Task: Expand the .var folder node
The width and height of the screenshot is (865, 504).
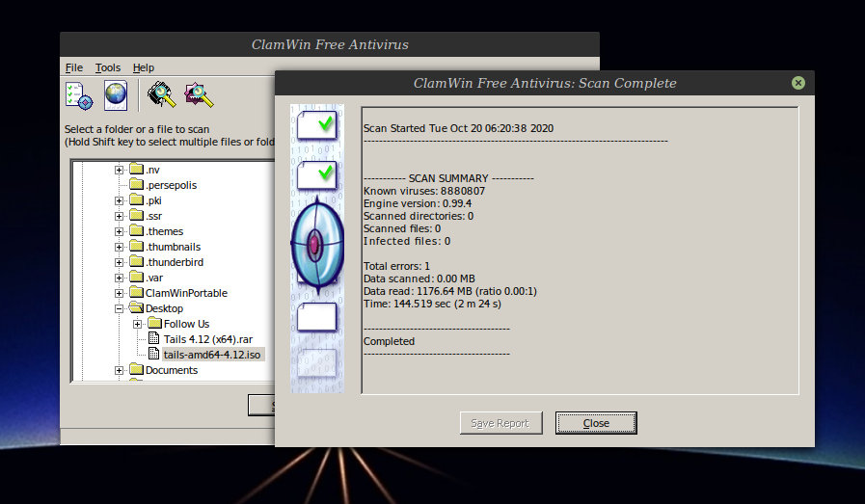Action: pyautogui.click(x=119, y=278)
